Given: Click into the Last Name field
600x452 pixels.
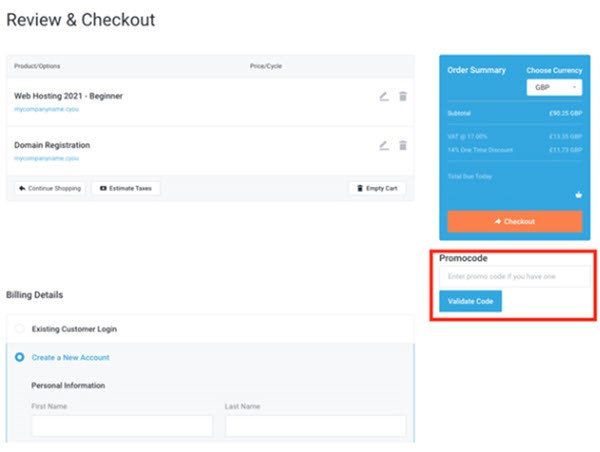Looking at the screenshot, I should [315, 426].
